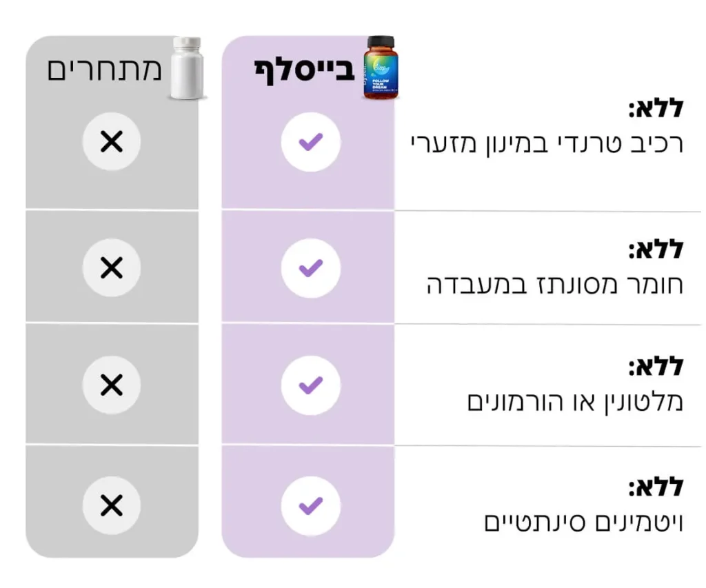Click the X icon in the melatonin row
The width and height of the screenshot is (706, 588).
click(111, 385)
